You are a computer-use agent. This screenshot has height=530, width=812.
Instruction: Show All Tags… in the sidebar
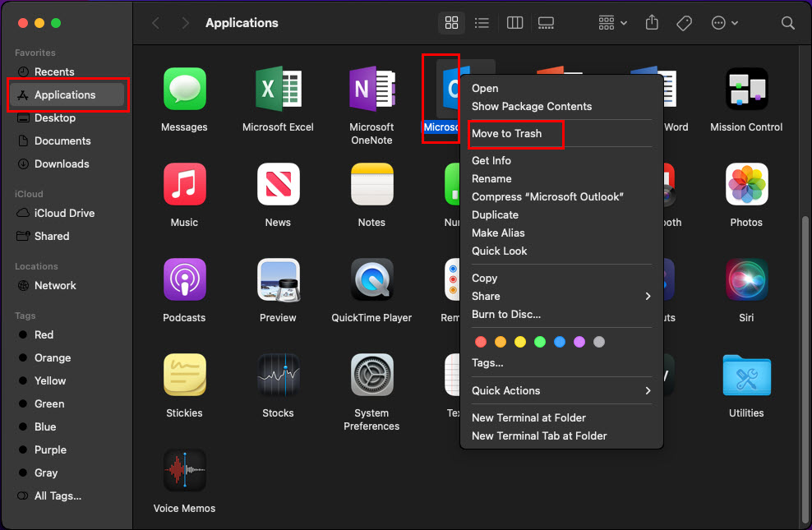(x=67, y=495)
